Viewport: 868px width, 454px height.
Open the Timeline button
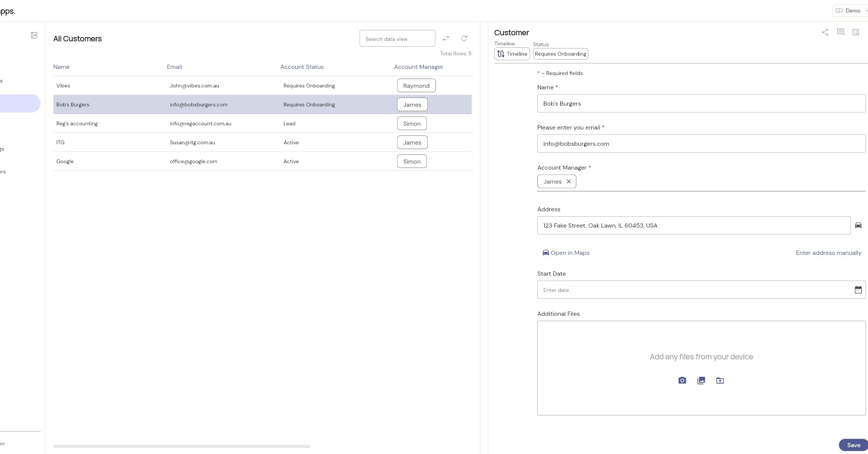click(x=512, y=54)
